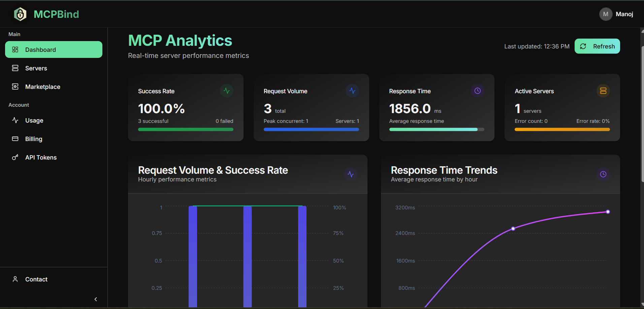Click the blue Request Volume progress bar
Screen dimensions: 644x309
(311, 129)
